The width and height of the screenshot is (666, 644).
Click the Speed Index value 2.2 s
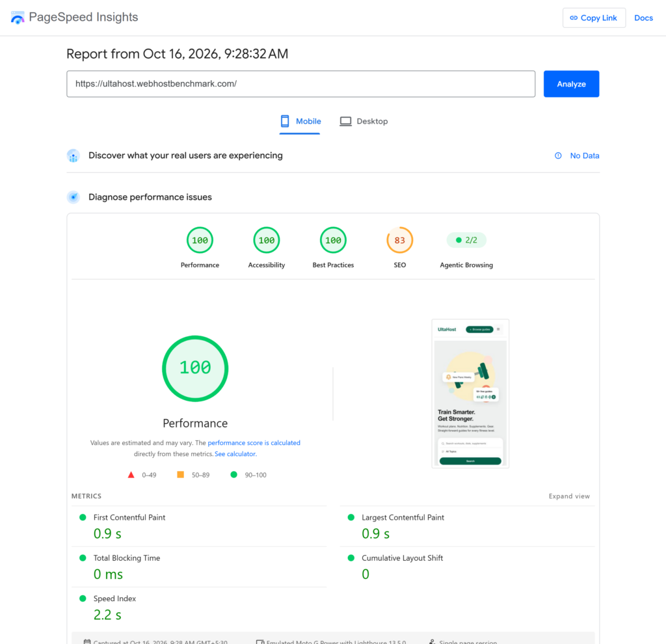tap(107, 615)
